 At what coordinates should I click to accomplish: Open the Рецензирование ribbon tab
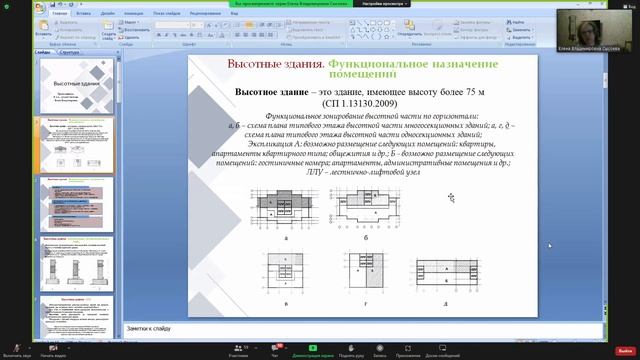[205, 13]
